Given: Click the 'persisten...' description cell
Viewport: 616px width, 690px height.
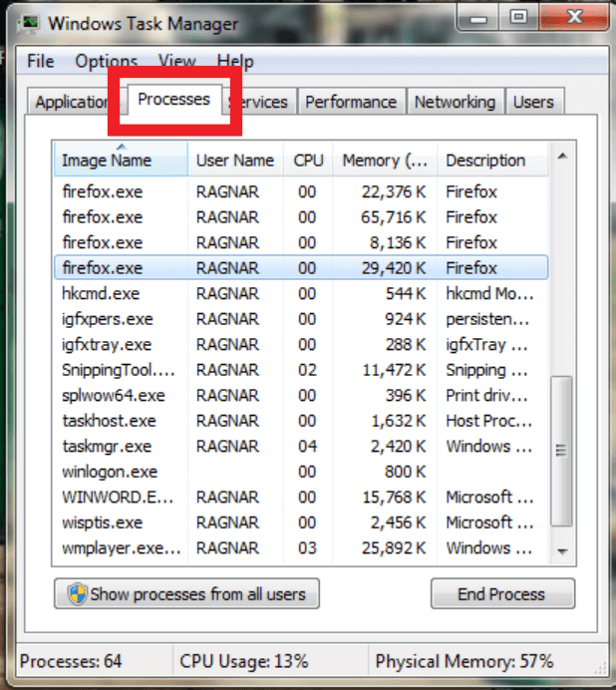Looking at the screenshot, I should (x=487, y=319).
